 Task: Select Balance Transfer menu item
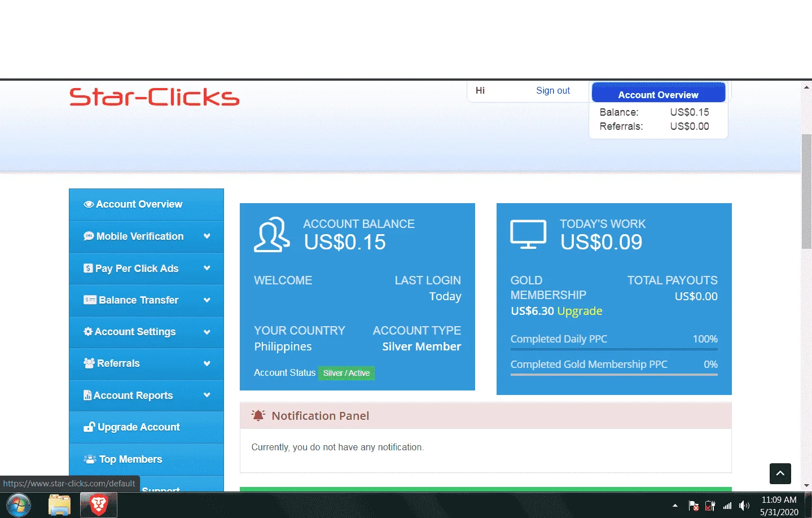tap(146, 300)
